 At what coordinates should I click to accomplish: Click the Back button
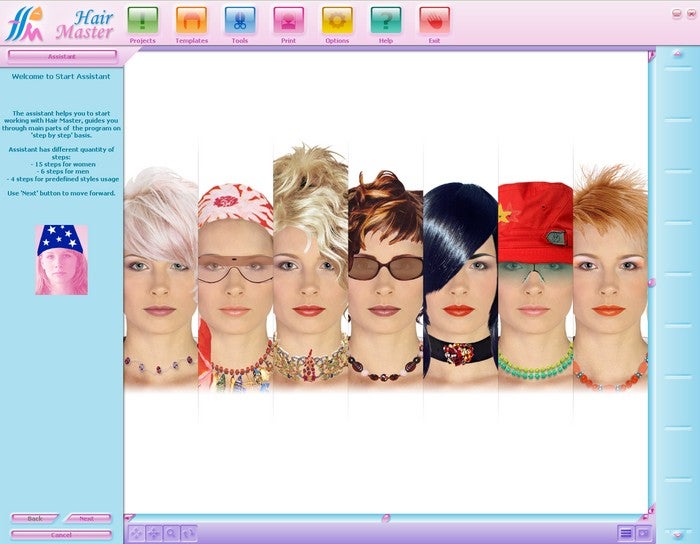click(x=35, y=519)
